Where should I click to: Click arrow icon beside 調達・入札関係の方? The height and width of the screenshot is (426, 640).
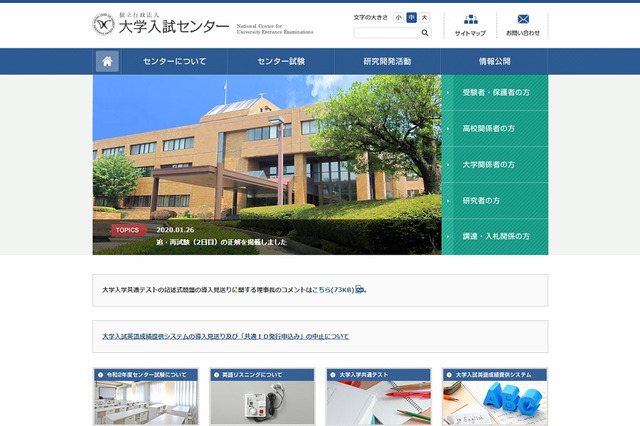coord(448,236)
